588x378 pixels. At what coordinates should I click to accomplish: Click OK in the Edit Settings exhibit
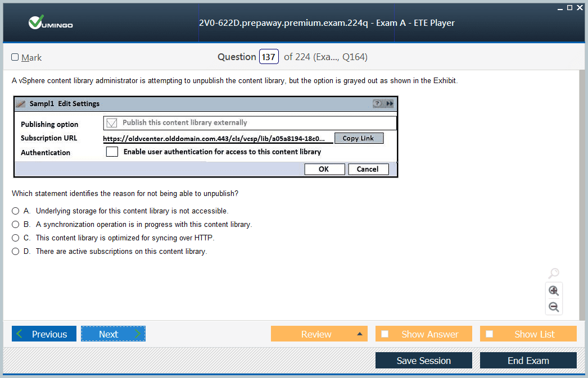click(x=324, y=169)
